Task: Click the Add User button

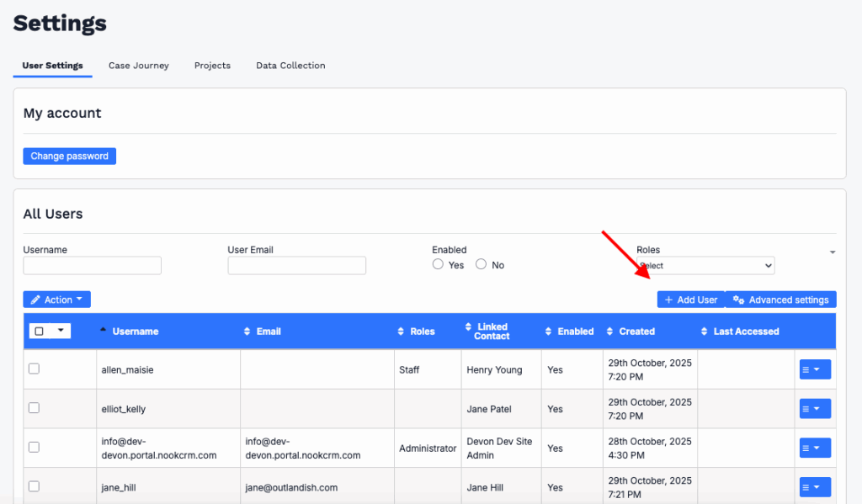Action: pos(690,300)
